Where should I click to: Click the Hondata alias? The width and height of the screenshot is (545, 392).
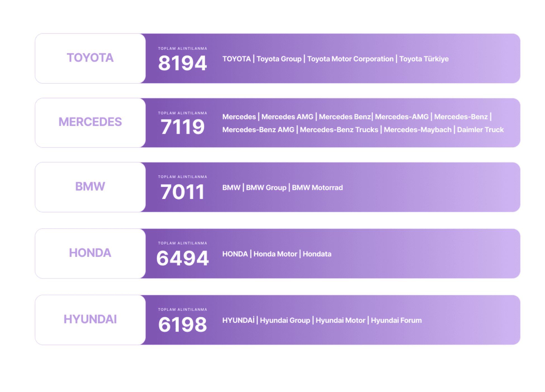(x=317, y=254)
